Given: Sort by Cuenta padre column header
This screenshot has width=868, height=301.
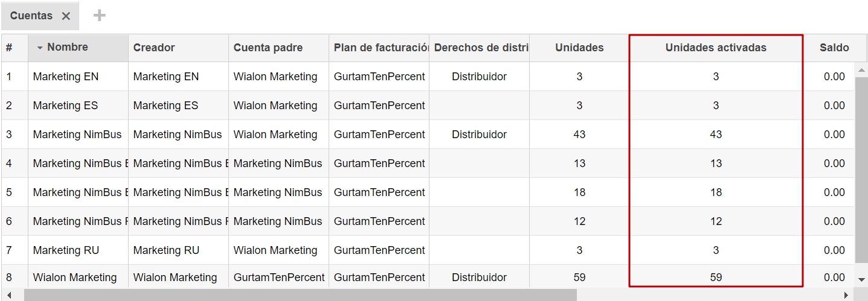Looking at the screenshot, I should pos(268,48).
